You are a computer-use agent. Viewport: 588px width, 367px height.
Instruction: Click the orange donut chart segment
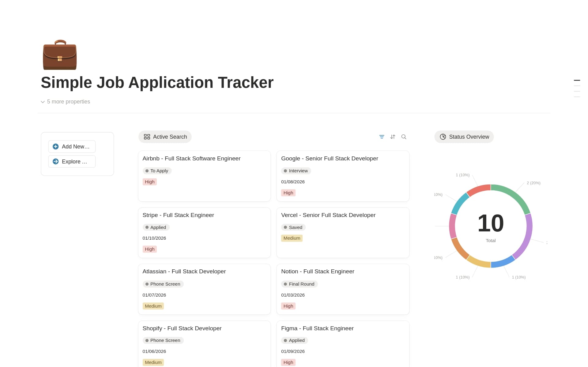[x=460, y=249]
